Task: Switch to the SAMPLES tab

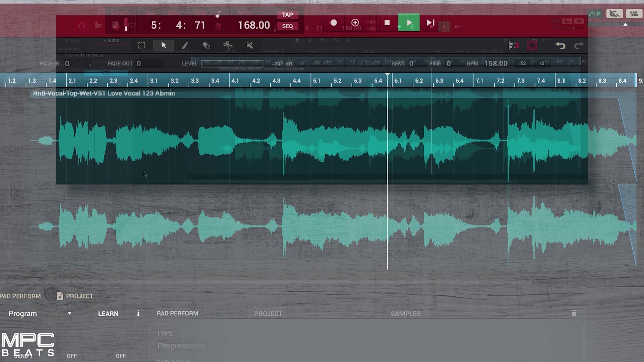Action: (406, 314)
